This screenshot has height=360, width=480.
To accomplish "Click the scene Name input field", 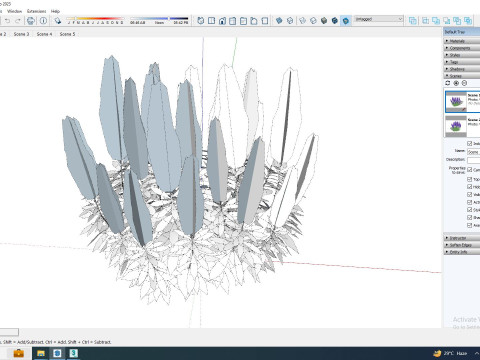I will coord(473,152).
